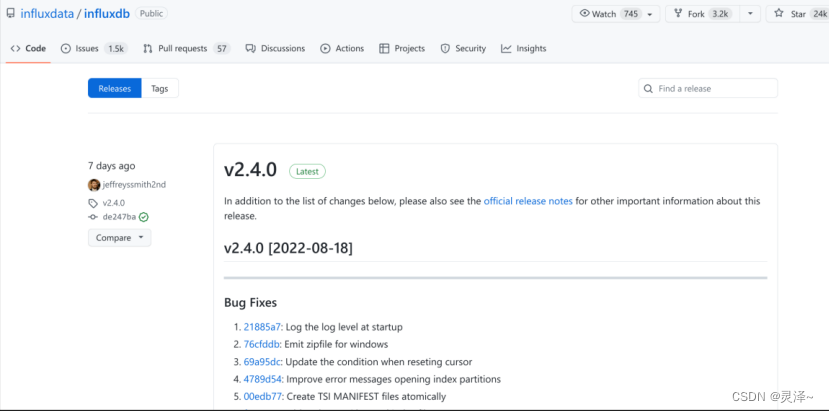Click the Pull requests branch icon
Image resolution: width=829 pixels, height=412 pixels.
coord(148,48)
